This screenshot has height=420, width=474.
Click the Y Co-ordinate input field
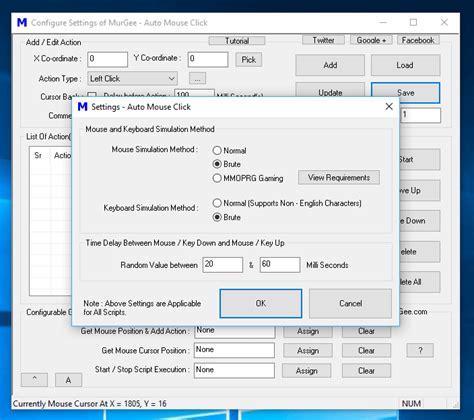208,59
